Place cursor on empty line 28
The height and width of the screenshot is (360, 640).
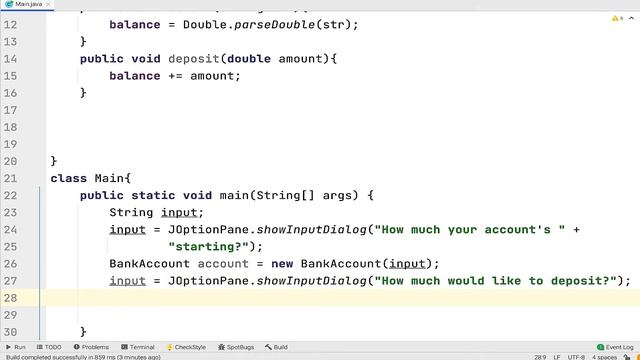(x=343, y=298)
